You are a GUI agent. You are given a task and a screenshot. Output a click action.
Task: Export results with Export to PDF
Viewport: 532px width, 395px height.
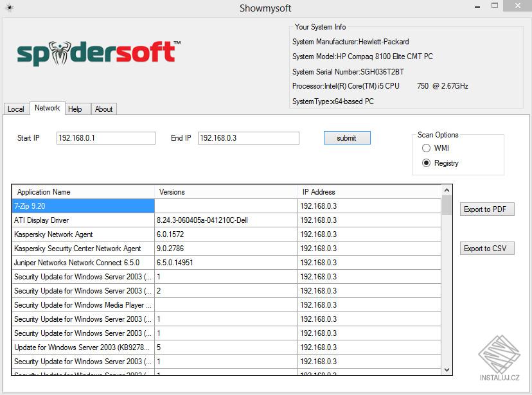[487, 209]
